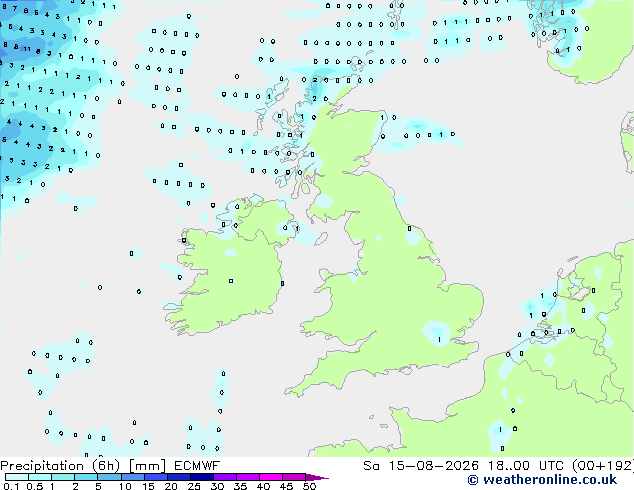Image resolution: width=634 pixels, height=490 pixels.
Task: Click the legend scale value '50'
Action: pyautogui.click(x=309, y=486)
